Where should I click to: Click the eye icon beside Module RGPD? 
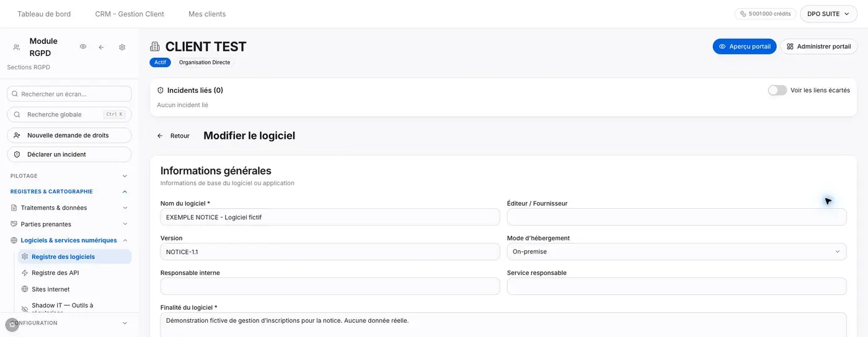coord(83,46)
